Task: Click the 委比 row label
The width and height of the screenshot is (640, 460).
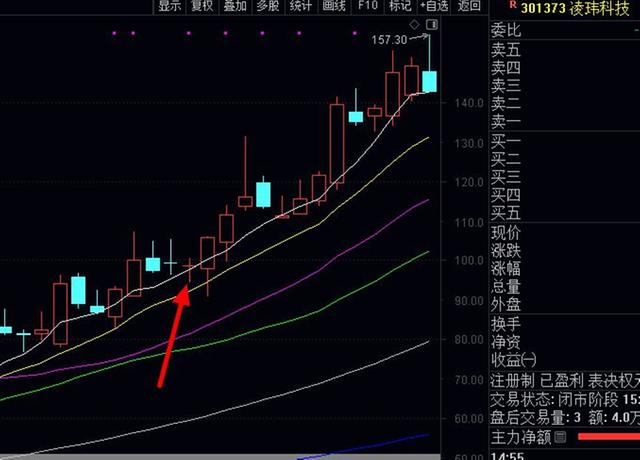Action: click(506, 30)
